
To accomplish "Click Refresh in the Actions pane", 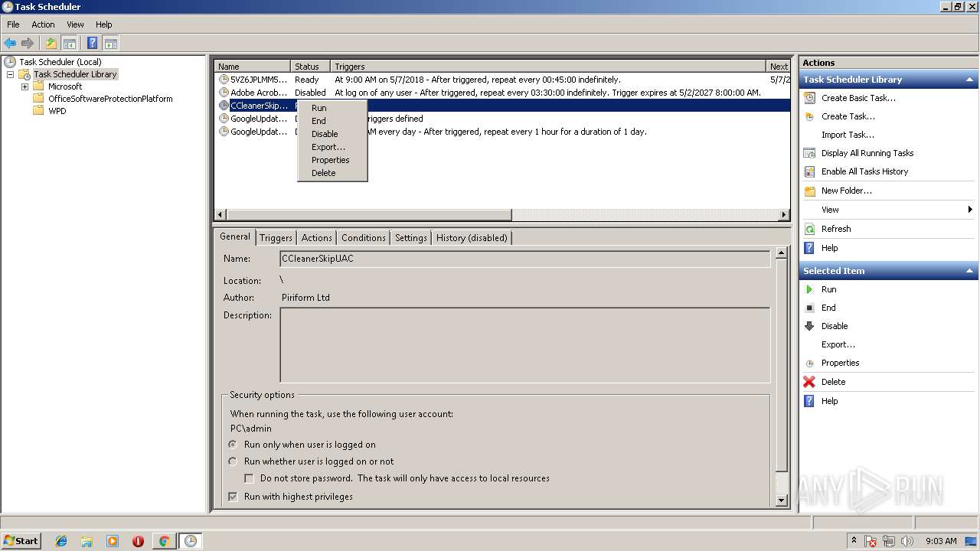I will pos(836,229).
